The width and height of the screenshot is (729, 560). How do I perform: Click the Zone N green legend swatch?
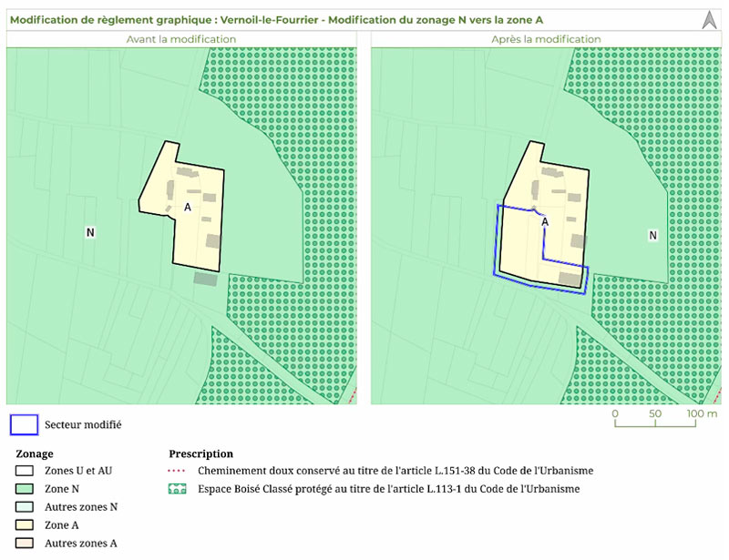point(25,489)
